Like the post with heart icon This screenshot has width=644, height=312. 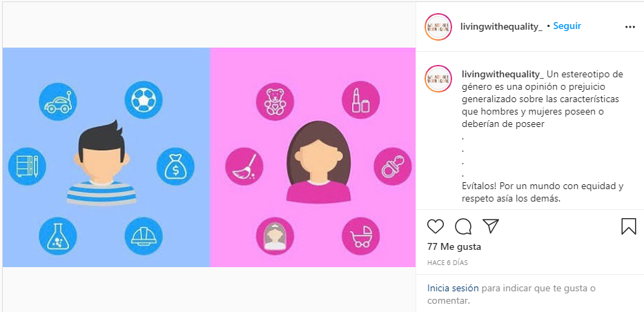pos(436,226)
